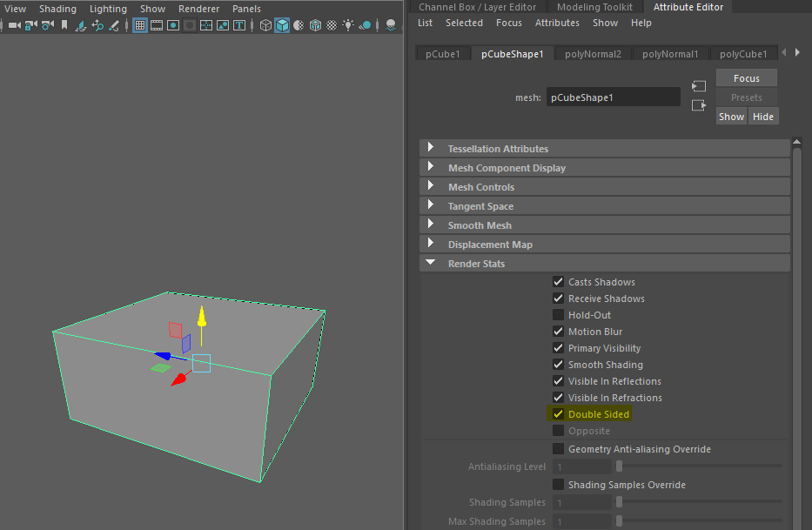This screenshot has height=530, width=812.
Task: Disable the Casts Shadows checkbox
Action: pyautogui.click(x=558, y=282)
